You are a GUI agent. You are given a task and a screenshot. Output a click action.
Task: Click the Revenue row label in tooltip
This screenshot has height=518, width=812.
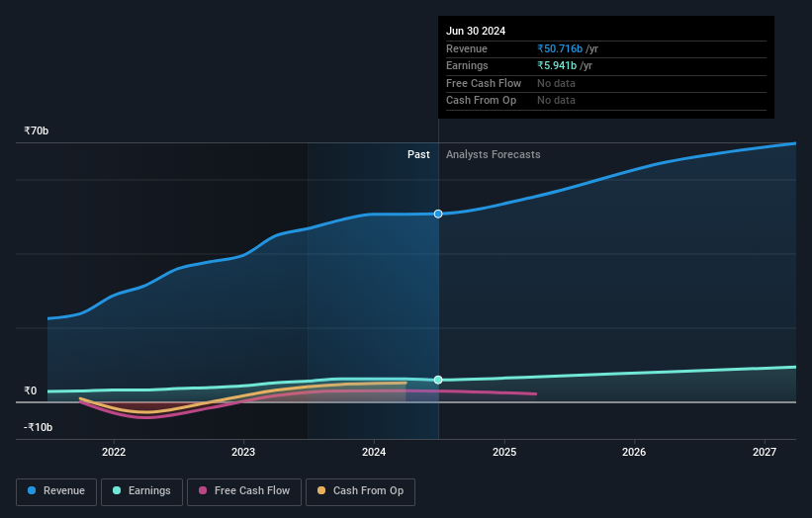coord(467,48)
